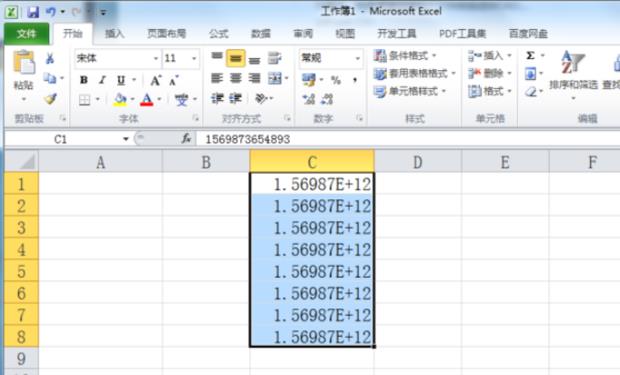
Task: Click formula bar with 1569873654893
Action: point(409,139)
